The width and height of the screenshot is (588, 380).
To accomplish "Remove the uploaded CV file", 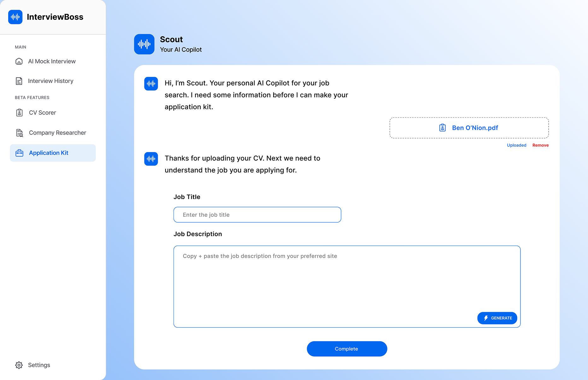I will click(x=540, y=145).
